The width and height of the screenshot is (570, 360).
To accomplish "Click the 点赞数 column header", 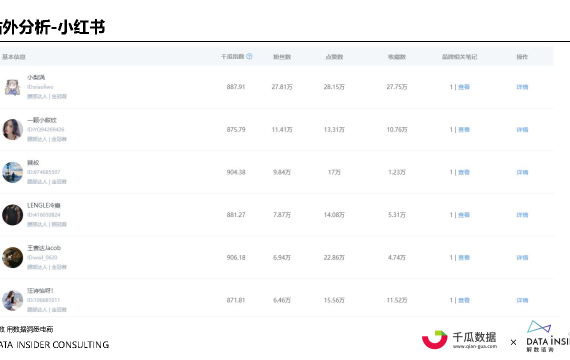I will [x=334, y=57].
